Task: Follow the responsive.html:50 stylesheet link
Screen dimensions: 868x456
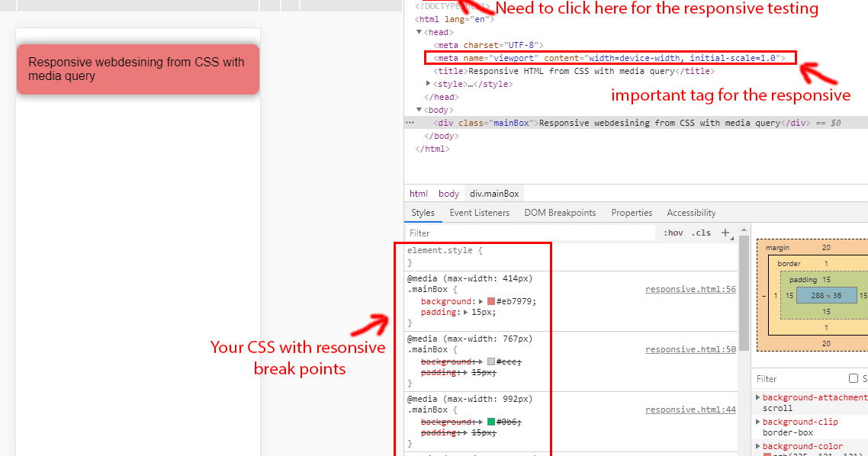Action: click(690, 349)
